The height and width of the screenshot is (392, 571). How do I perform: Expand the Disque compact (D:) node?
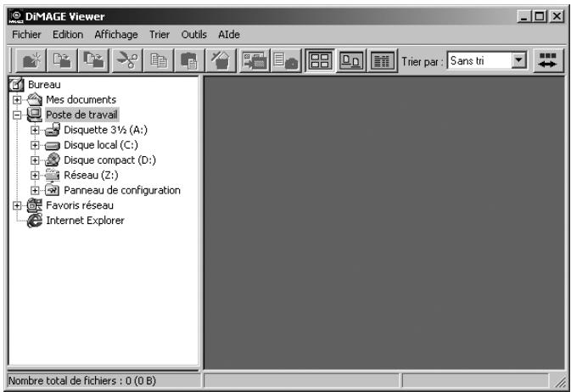[35, 160]
